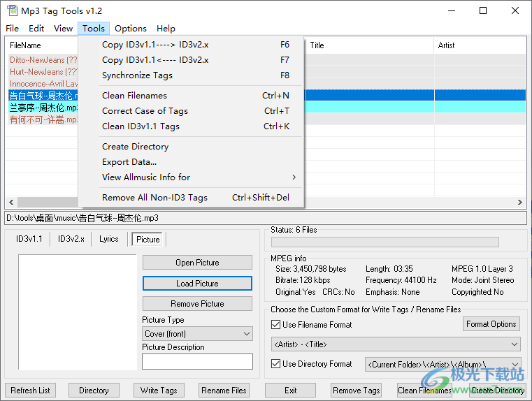Select the Picture tab
Viewport: 532px width, 401px height.
coord(148,240)
